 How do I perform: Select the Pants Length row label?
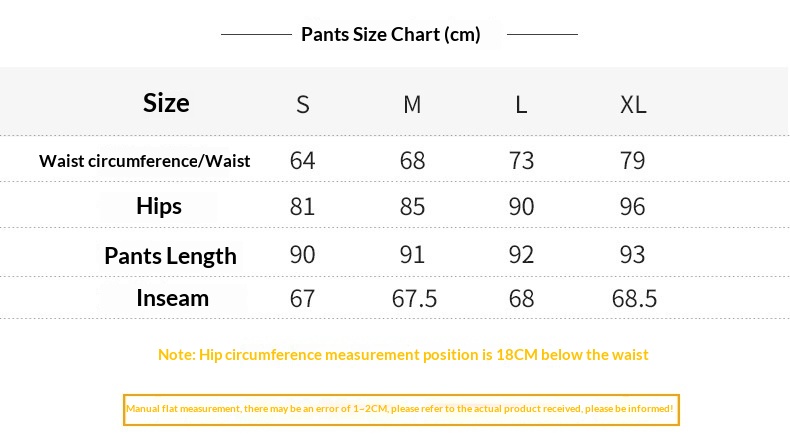(x=170, y=256)
